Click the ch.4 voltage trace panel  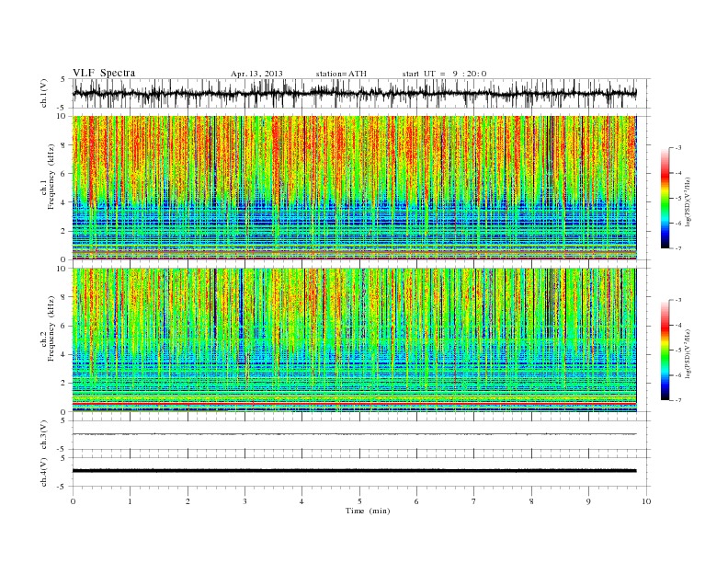pyautogui.click(x=361, y=472)
